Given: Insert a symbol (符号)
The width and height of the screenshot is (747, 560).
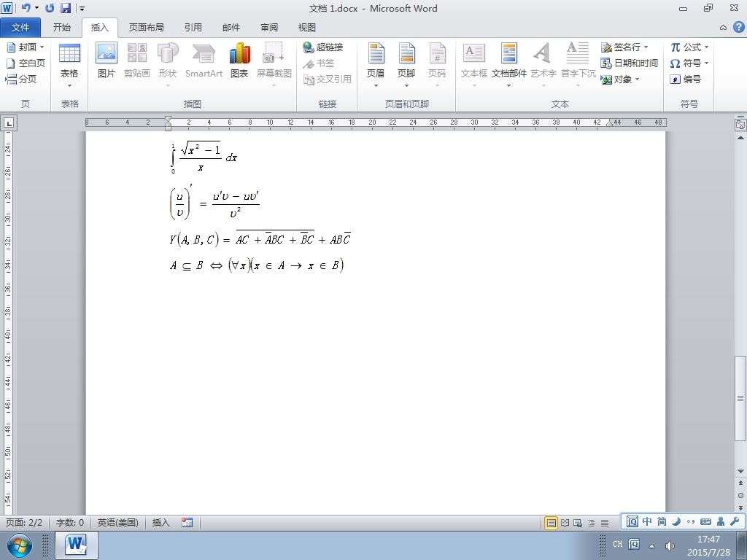Looking at the screenshot, I should click(x=685, y=63).
